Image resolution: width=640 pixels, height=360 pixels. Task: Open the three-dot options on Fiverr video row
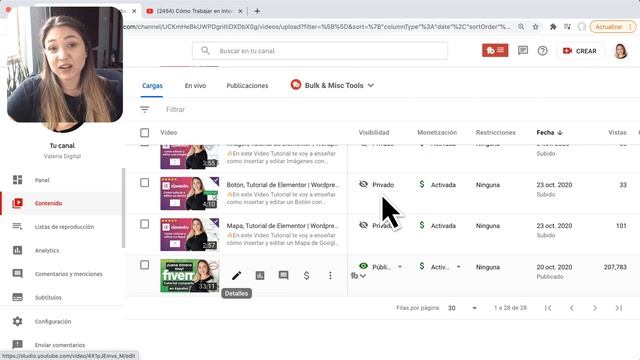click(x=330, y=276)
